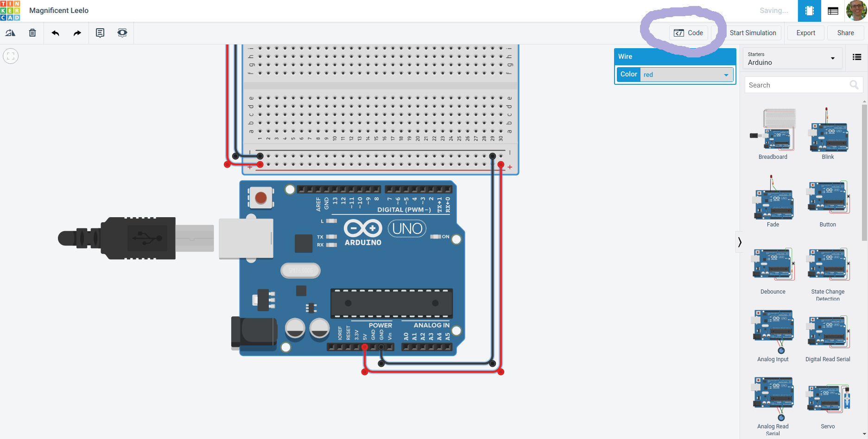The width and height of the screenshot is (868, 439).
Task: Click the Arduino 5V pin
Action: (365, 347)
